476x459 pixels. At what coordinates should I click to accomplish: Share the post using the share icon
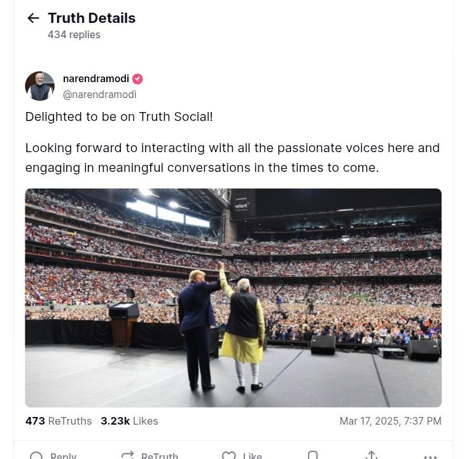click(372, 455)
